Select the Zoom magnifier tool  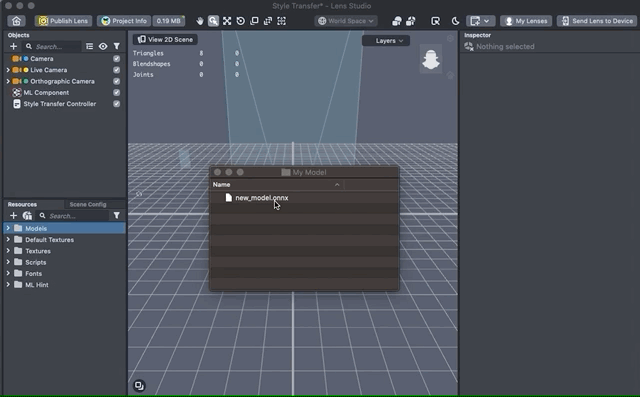click(213, 21)
